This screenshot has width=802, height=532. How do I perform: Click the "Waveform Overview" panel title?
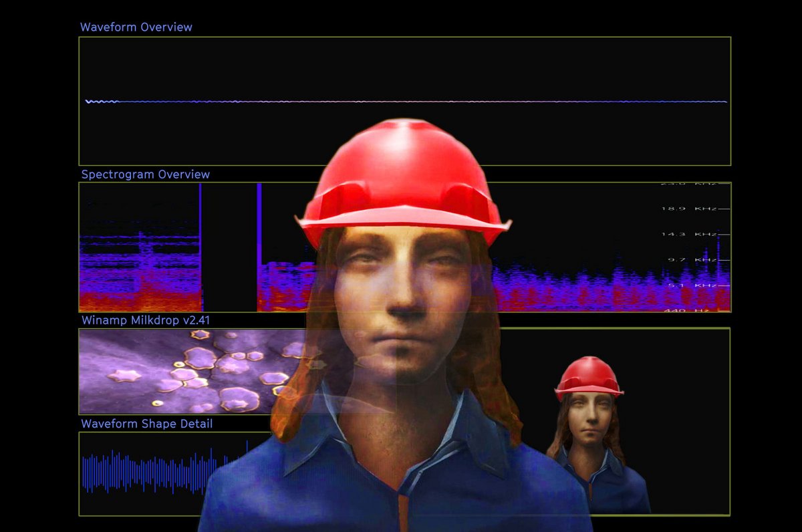tap(136, 27)
